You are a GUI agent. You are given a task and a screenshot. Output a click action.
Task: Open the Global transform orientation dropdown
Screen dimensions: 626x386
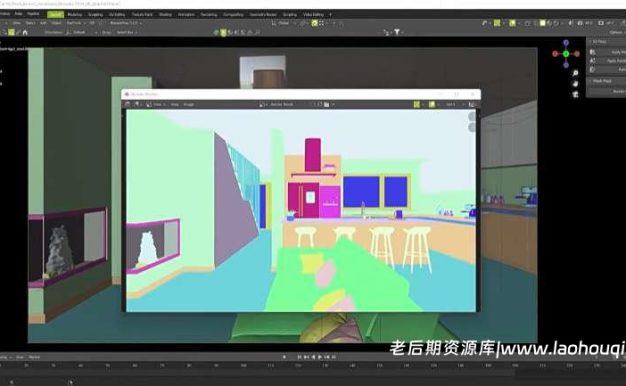point(284,23)
